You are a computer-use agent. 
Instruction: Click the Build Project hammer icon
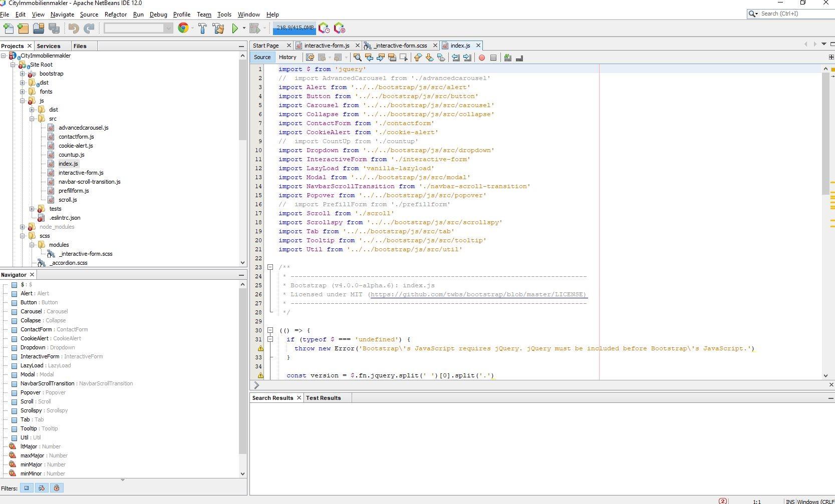[x=202, y=29]
